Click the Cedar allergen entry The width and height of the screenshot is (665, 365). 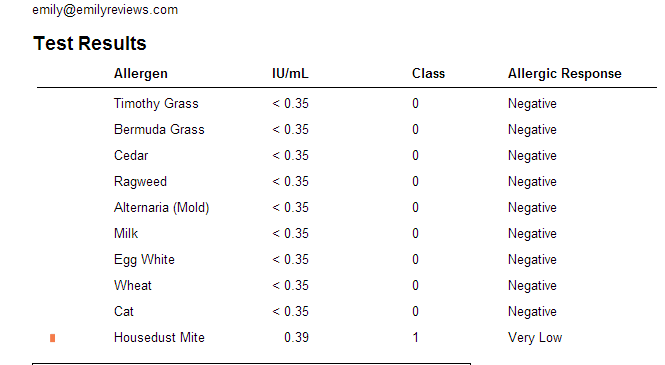pyautogui.click(x=131, y=156)
